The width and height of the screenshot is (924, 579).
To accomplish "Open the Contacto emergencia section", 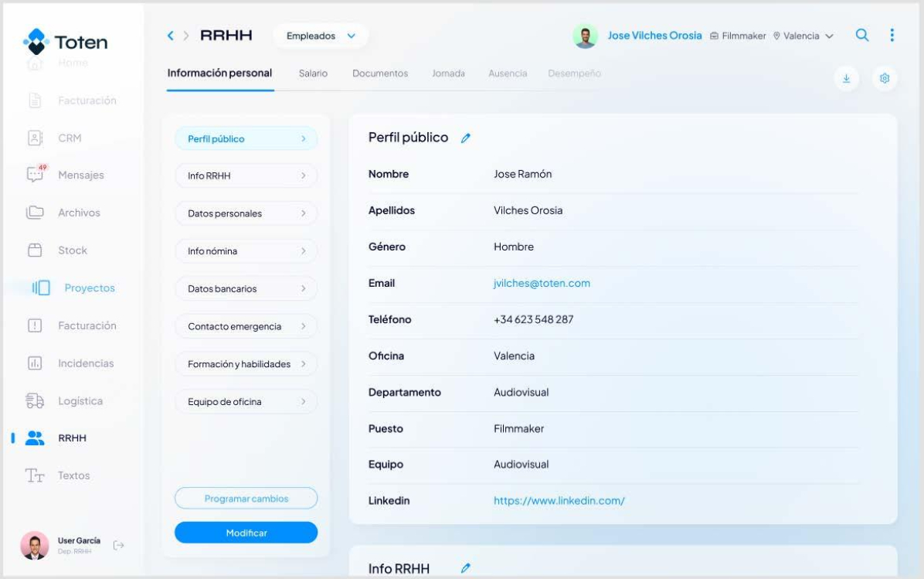I will (x=246, y=326).
